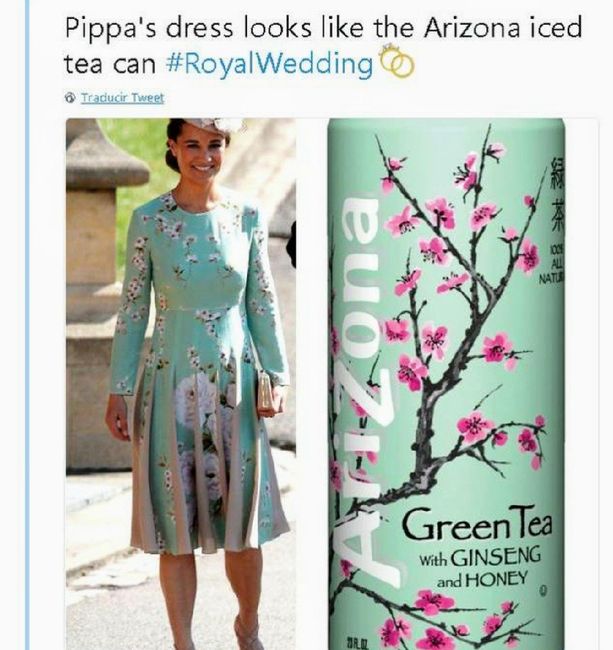Click the wedding rings emoji
Viewport: 613px width, 650px height.
[x=397, y=62]
